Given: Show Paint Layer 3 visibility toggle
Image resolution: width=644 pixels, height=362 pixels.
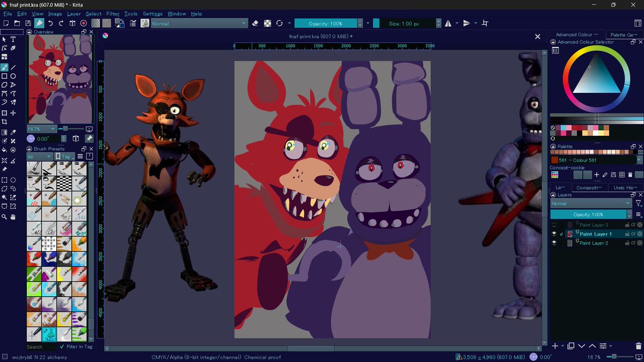Looking at the screenshot, I should point(554,225).
